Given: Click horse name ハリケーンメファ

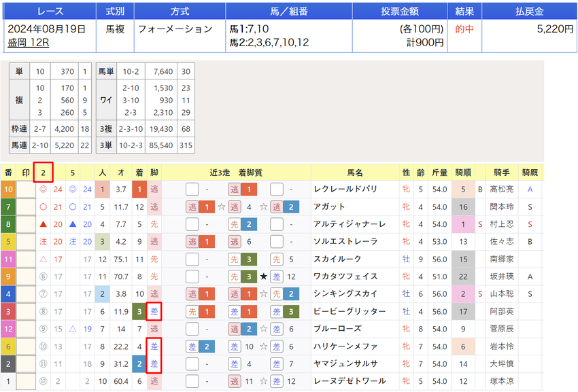Looking at the screenshot, I should coord(345,346).
